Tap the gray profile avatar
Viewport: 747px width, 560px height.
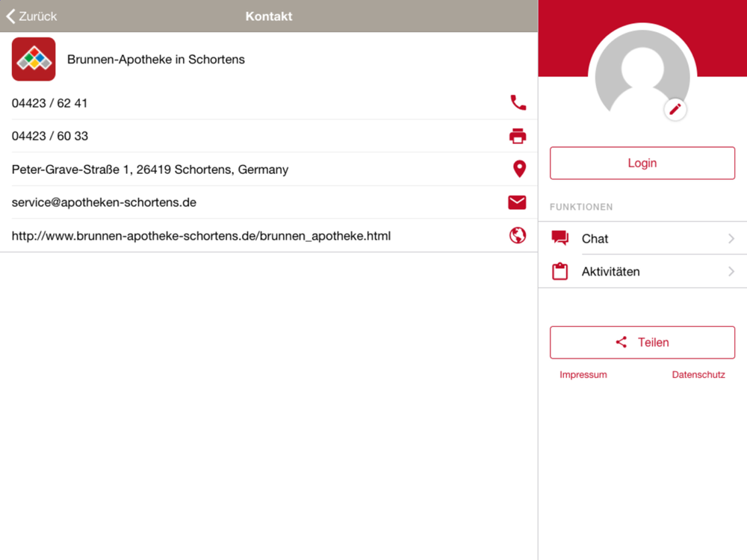click(642, 72)
